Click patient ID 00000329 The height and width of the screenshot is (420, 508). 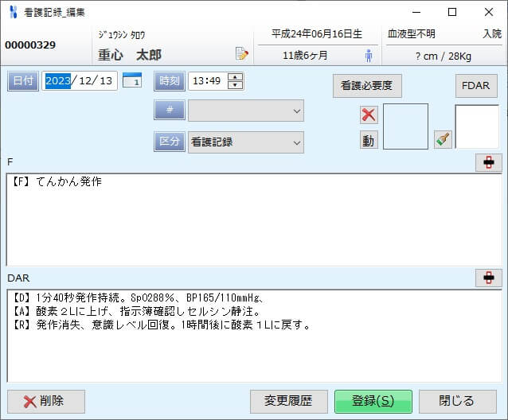(30, 45)
